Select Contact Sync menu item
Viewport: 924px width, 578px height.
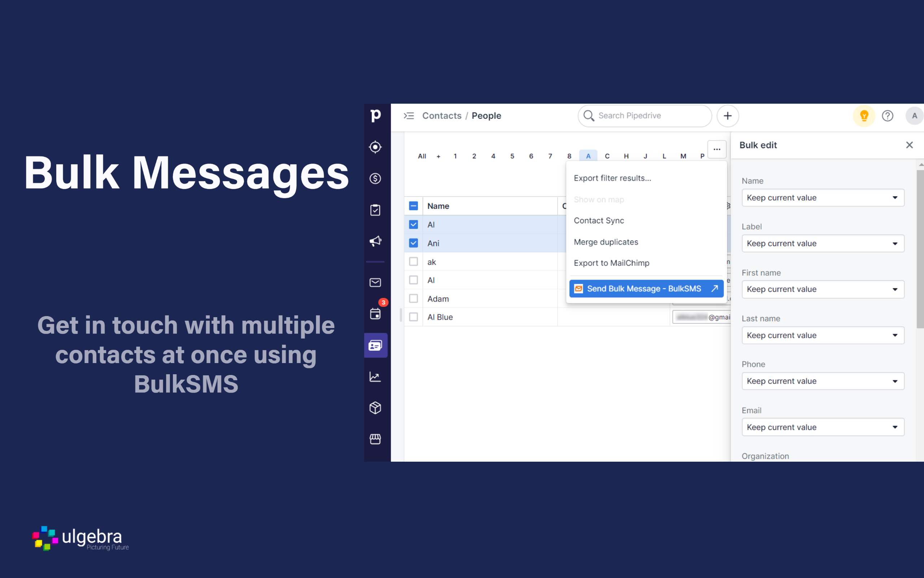coord(646,221)
